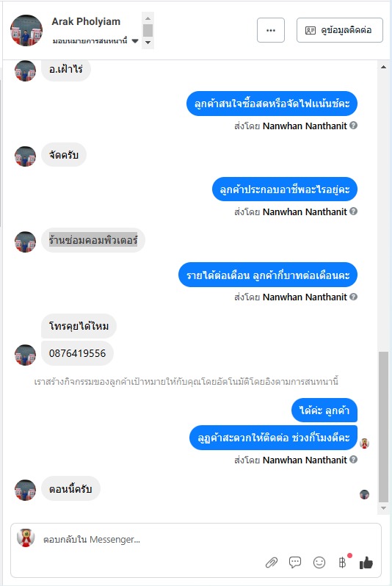The image size is (392, 586).
Task: Click the header small scroll down arrow
Action: pos(148,43)
